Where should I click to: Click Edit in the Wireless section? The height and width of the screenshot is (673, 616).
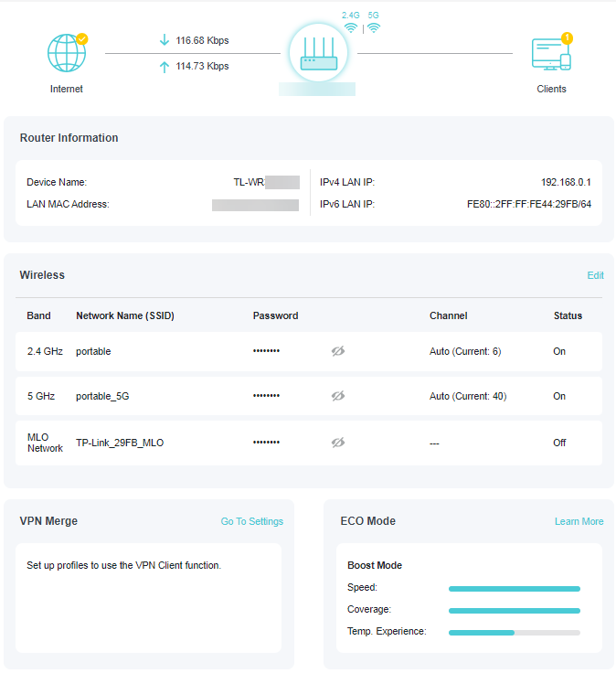(x=595, y=275)
